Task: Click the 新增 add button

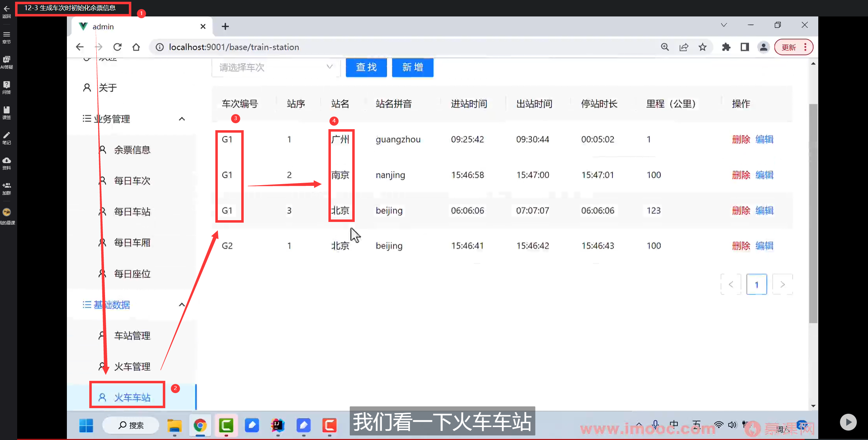Action: 412,67
